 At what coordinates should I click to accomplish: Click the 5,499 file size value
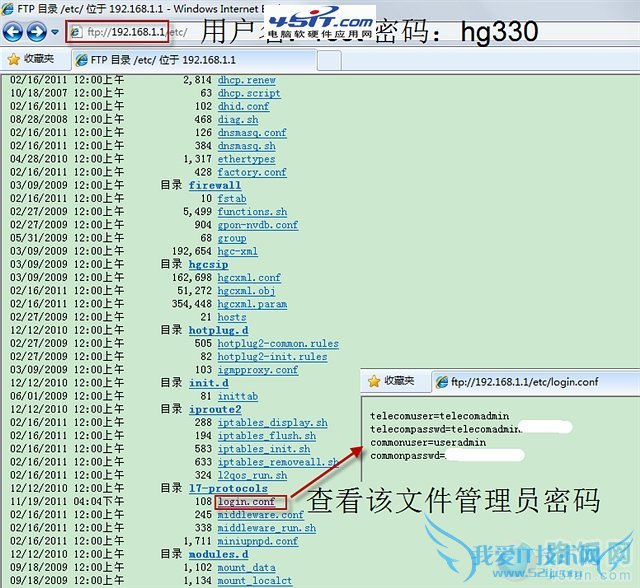pyautogui.click(x=198, y=212)
